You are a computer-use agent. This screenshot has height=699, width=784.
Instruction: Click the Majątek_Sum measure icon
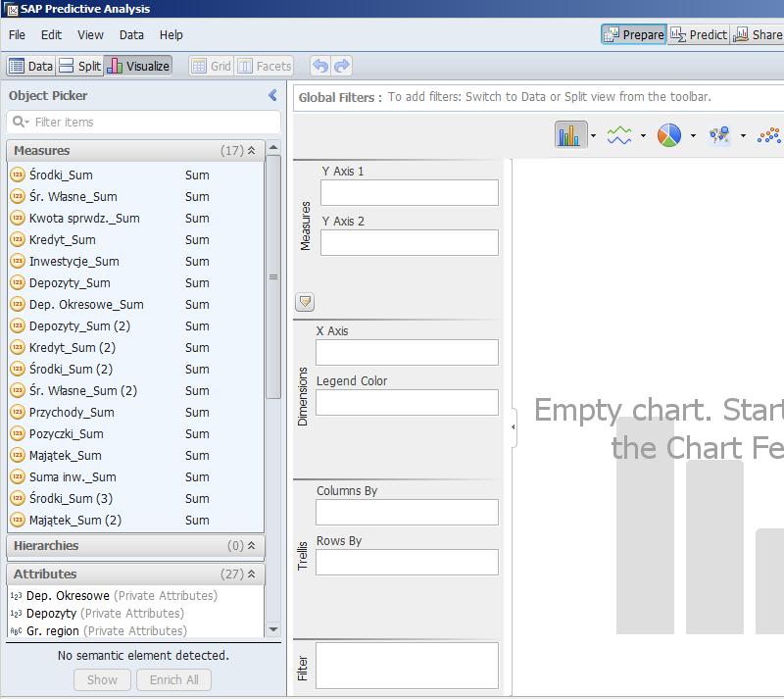[x=18, y=455]
